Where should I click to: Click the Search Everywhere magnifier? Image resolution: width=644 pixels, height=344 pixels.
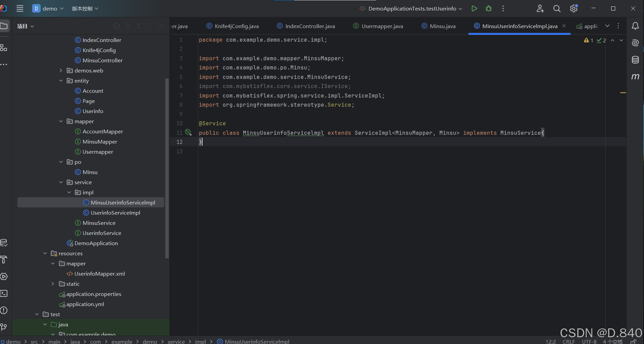(x=557, y=8)
